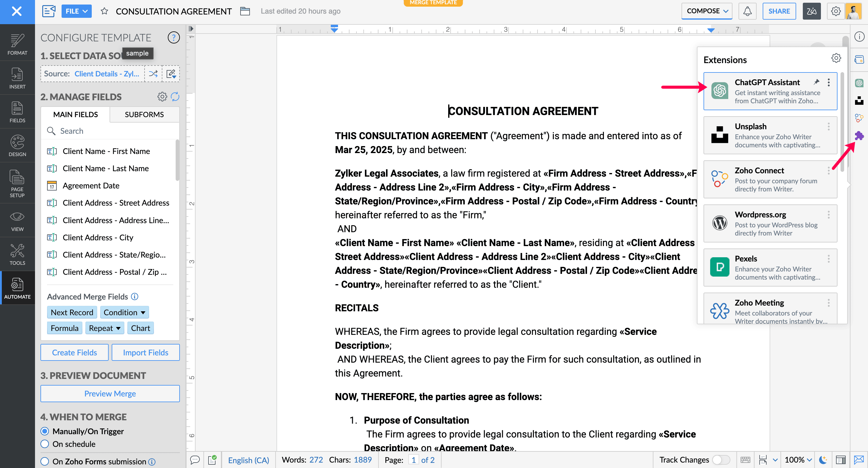The width and height of the screenshot is (868, 468).
Task: Switch to the MAIN FIELDS tab
Action: pyautogui.click(x=75, y=114)
